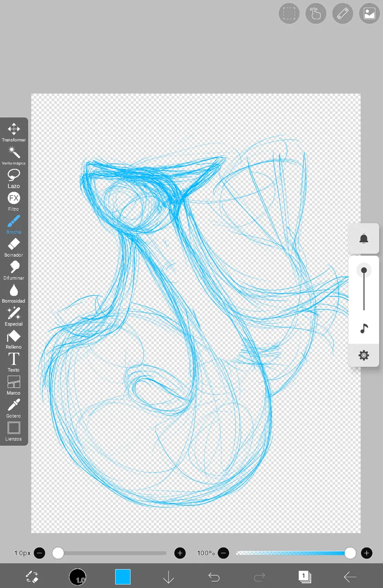383x588 pixels.
Task: Open the material image icon
Action: coord(369,13)
